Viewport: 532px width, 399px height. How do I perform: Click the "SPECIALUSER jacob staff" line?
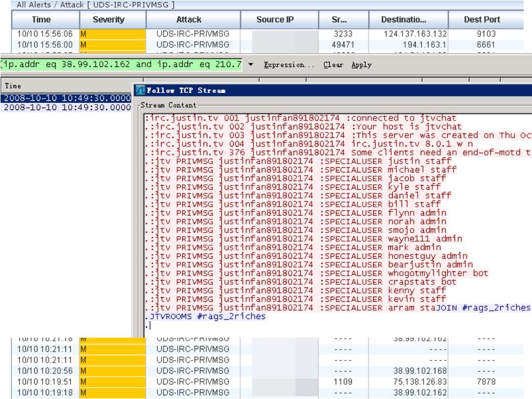coord(295,179)
